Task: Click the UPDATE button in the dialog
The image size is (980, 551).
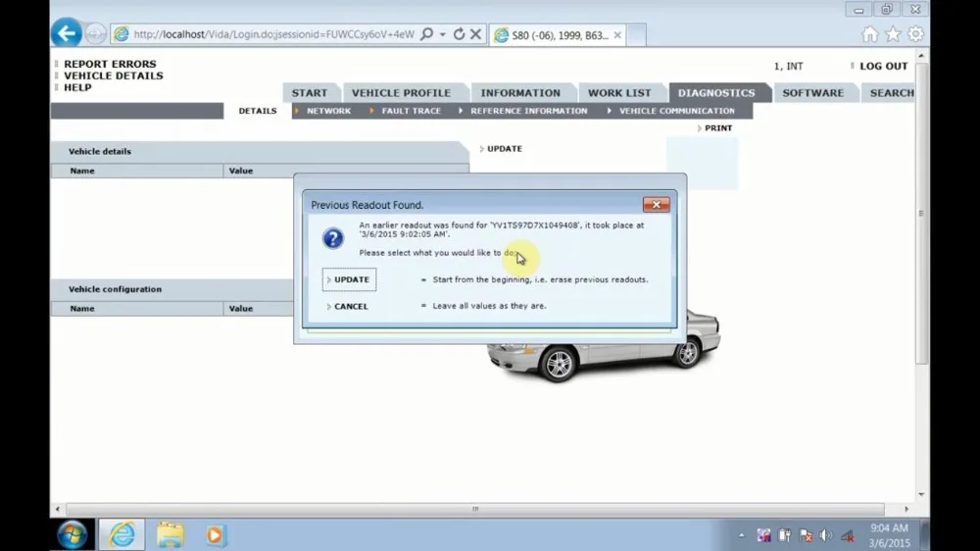Action: [350, 279]
